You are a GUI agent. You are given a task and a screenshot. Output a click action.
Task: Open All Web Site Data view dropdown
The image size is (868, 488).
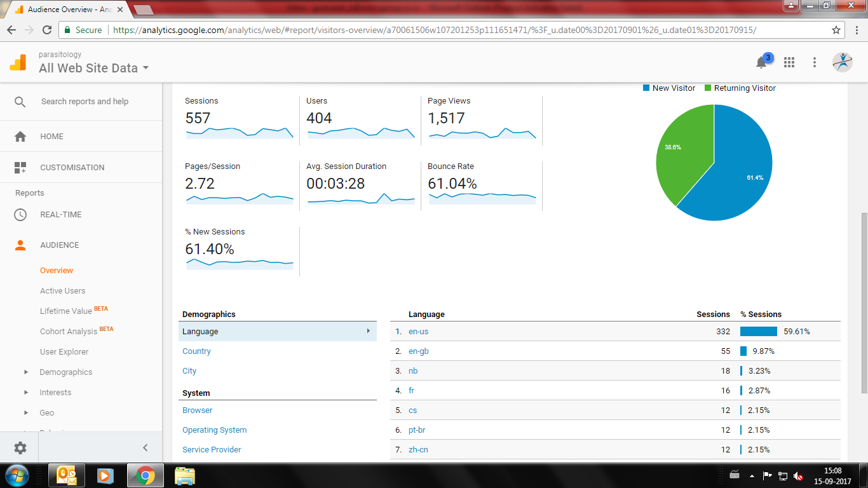pyautogui.click(x=94, y=68)
